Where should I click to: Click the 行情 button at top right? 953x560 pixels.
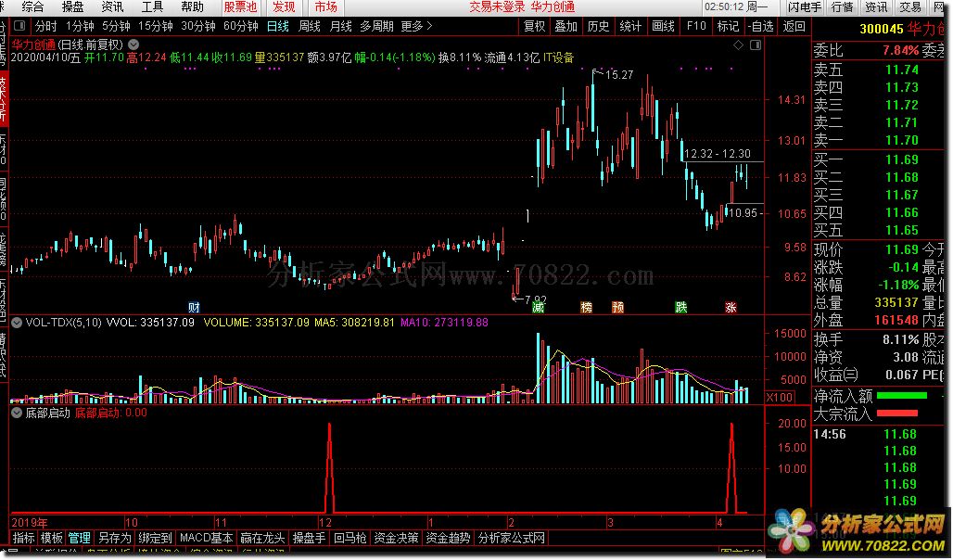842,7
